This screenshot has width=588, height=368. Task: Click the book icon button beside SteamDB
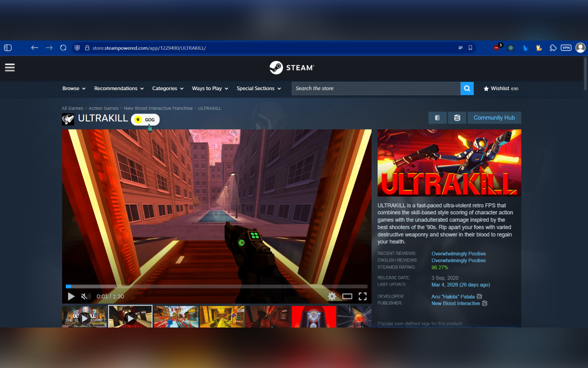click(x=438, y=118)
